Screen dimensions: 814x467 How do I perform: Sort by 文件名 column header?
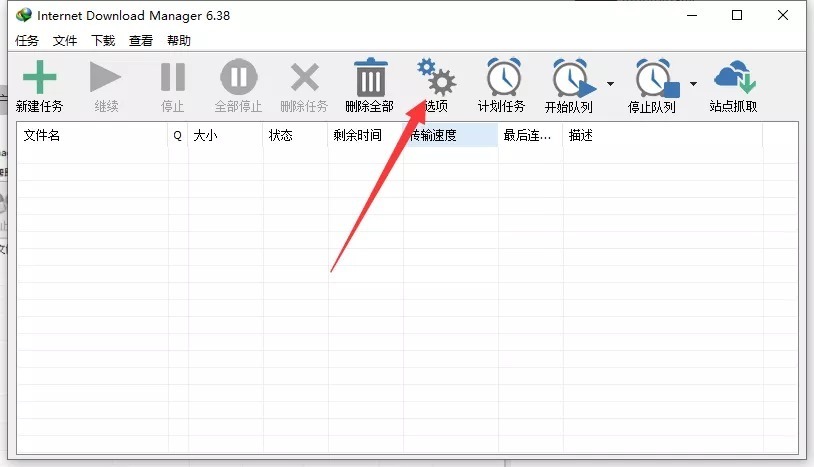[x=92, y=135]
